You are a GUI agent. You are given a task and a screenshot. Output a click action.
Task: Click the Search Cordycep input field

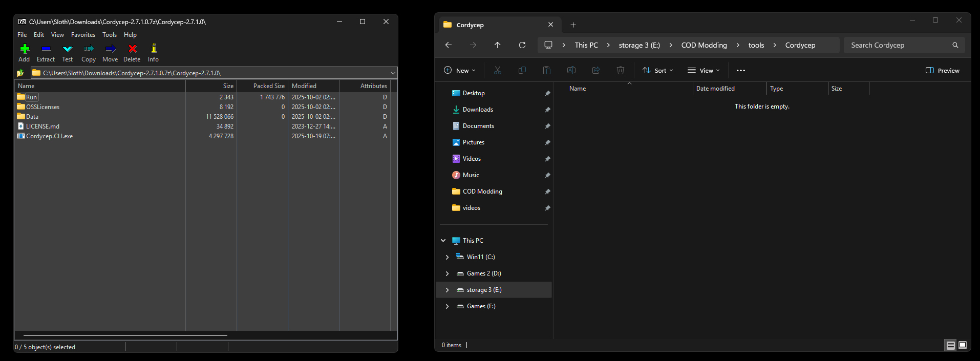[899, 45]
